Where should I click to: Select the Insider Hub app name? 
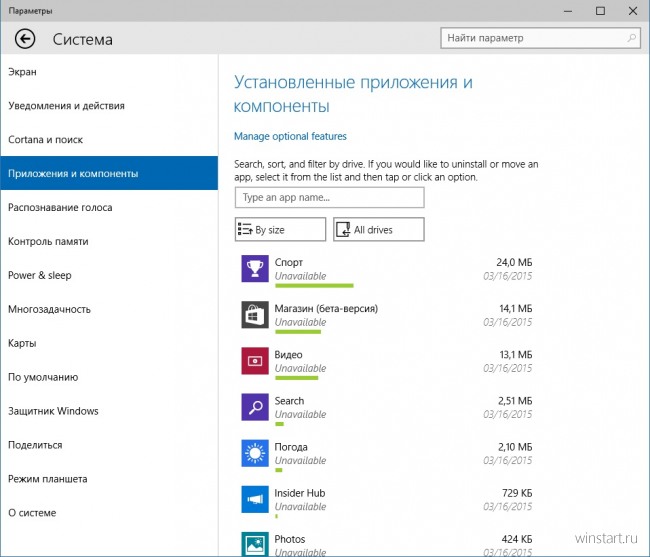(300, 493)
